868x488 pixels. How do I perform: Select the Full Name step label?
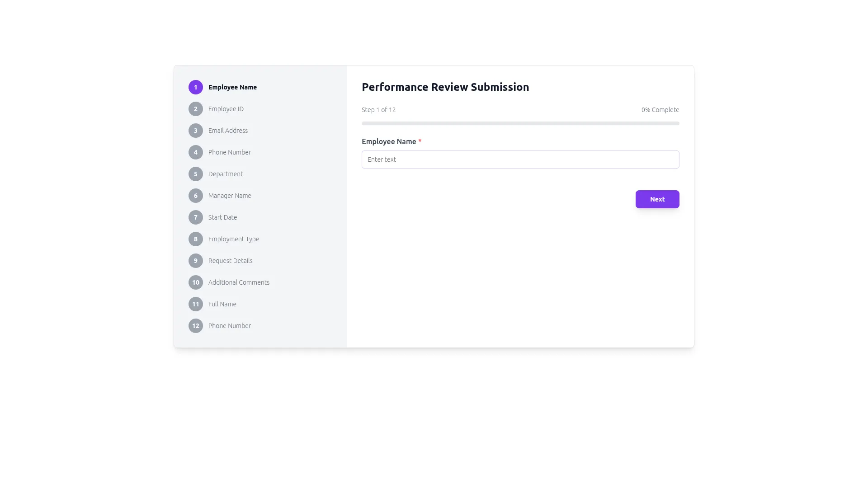coord(222,304)
